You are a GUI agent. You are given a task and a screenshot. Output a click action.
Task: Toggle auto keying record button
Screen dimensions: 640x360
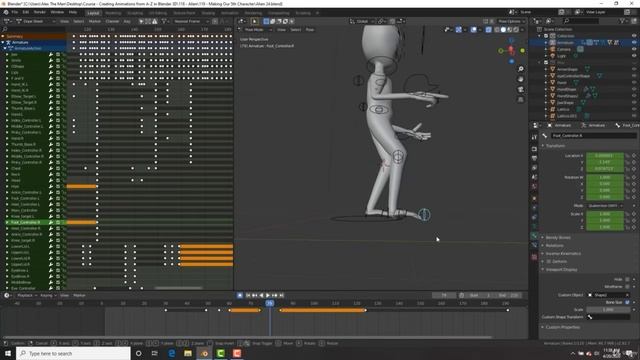240,296
